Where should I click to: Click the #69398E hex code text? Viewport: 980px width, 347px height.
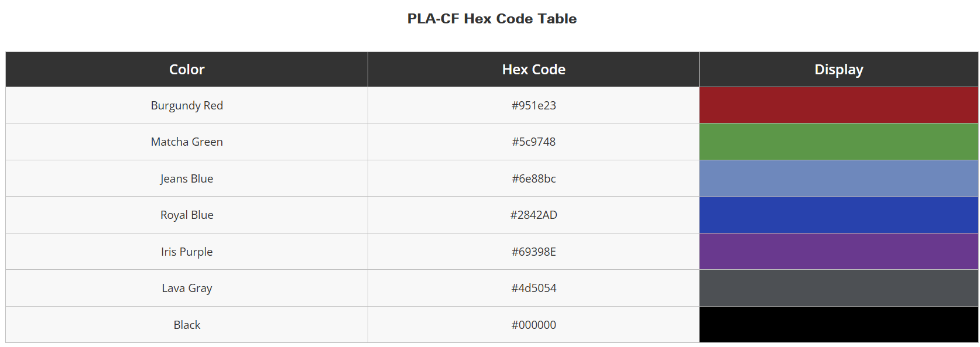point(533,252)
